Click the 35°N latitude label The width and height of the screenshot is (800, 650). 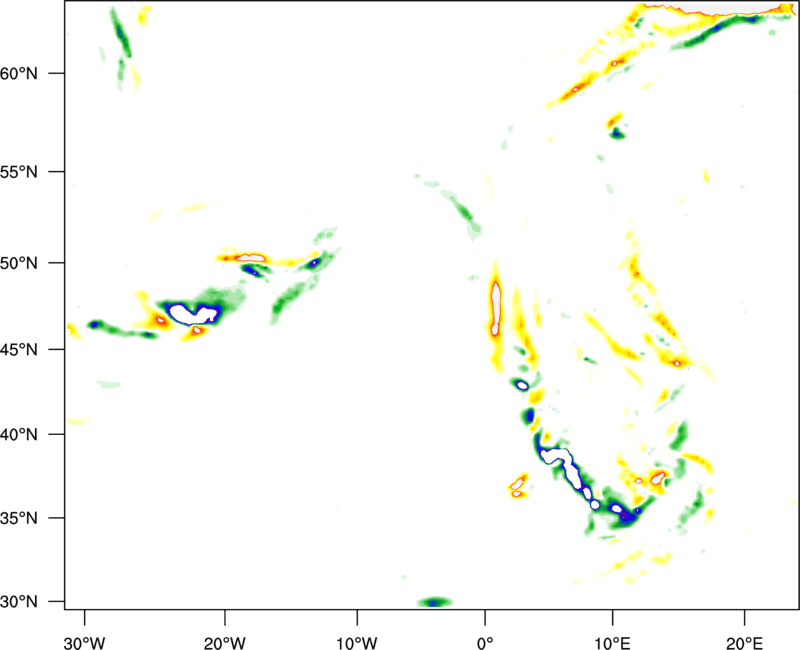click(x=19, y=518)
